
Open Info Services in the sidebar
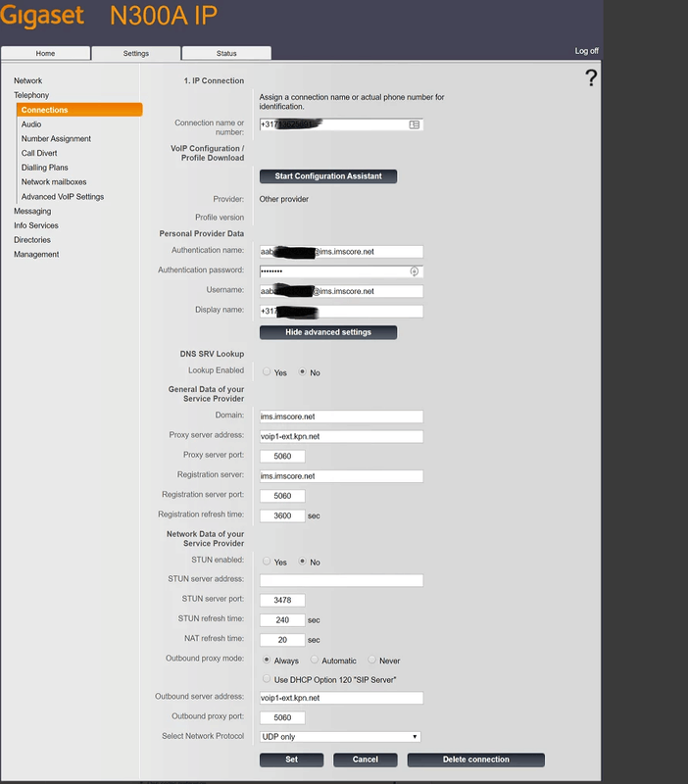[x=36, y=225]
